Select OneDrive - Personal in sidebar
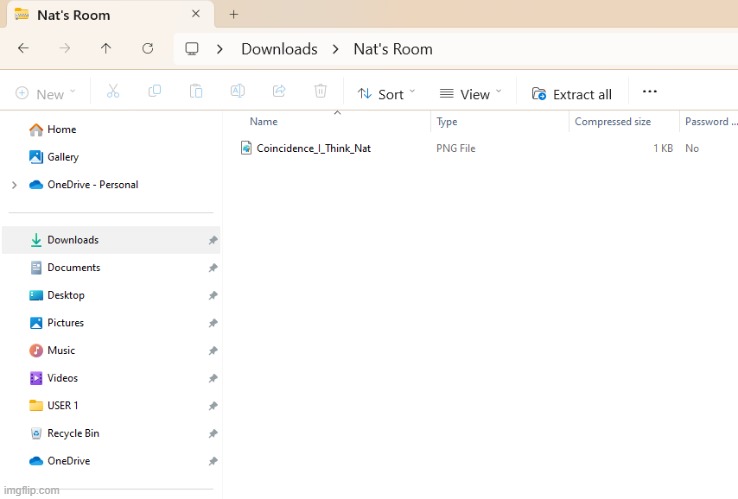The image size is (738, 499). pos(84,185)
